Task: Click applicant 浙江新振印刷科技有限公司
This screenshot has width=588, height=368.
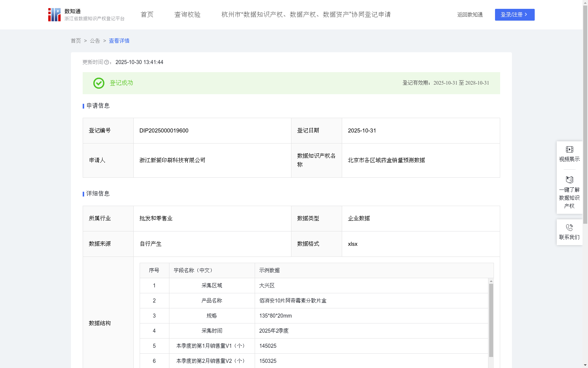Action: click(172, 160)
